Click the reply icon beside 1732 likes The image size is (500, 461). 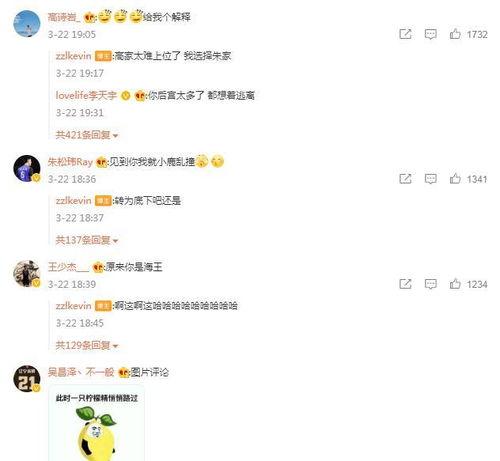430,34
